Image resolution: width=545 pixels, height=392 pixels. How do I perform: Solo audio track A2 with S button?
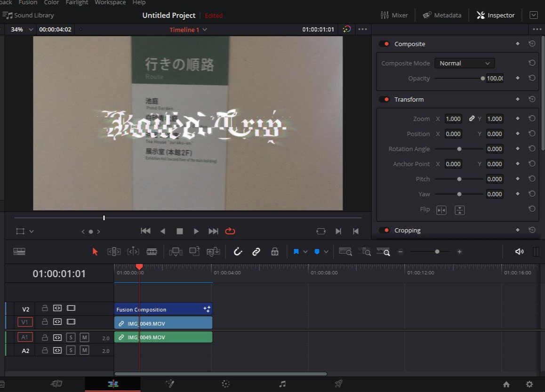tap(71, 350)
